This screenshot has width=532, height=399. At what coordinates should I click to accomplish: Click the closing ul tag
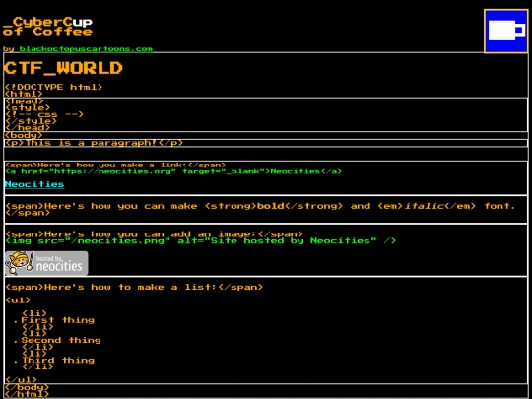point(21,380)
